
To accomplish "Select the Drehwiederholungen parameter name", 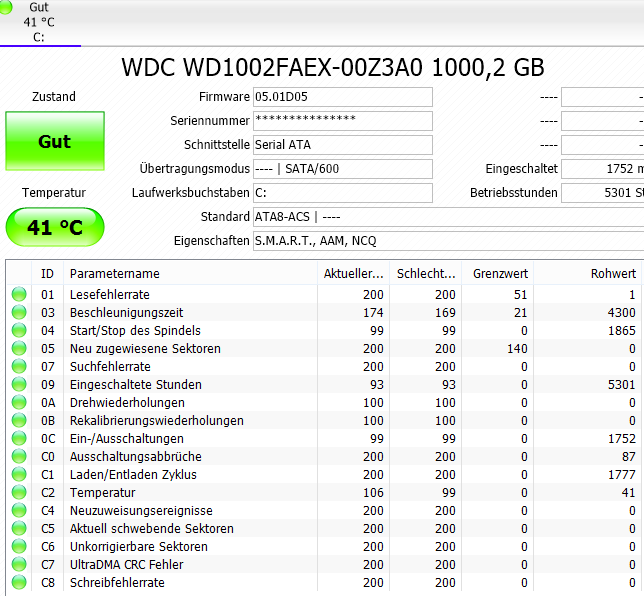I will pos(127,403).
